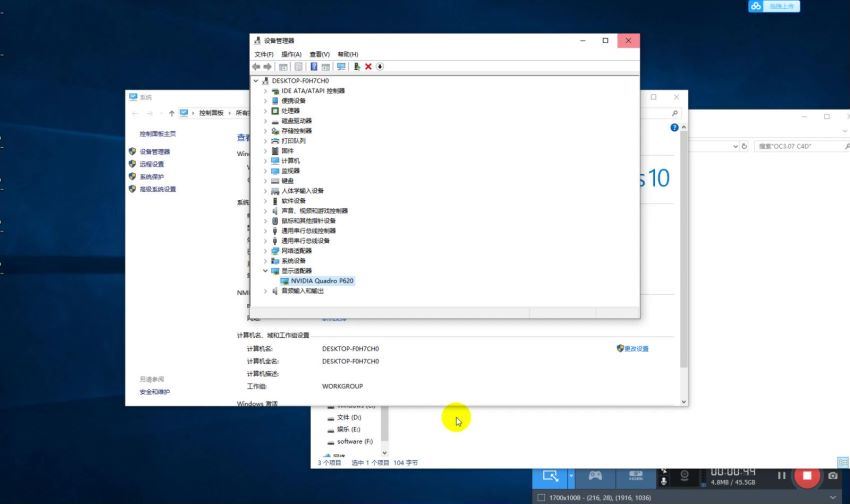Image resolution: width=850 pixels, height=504 pixels.
Task: Click the game recording mode gamepad icon
Action: pos(595,476)
